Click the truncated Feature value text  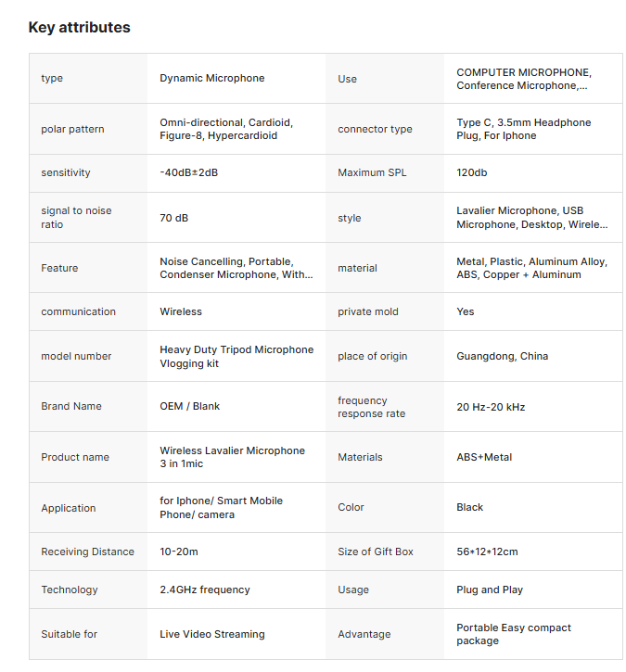pos(236,268)
